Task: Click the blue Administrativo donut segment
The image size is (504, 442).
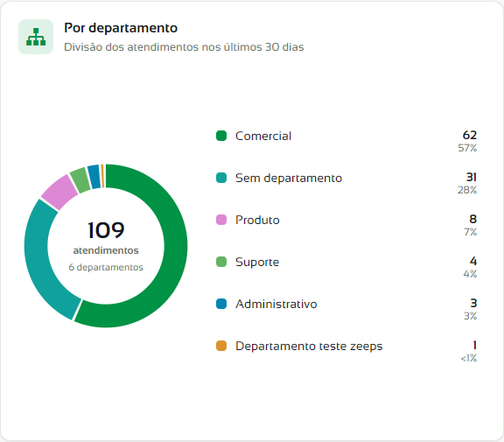Action: click(x=94, y=177)
